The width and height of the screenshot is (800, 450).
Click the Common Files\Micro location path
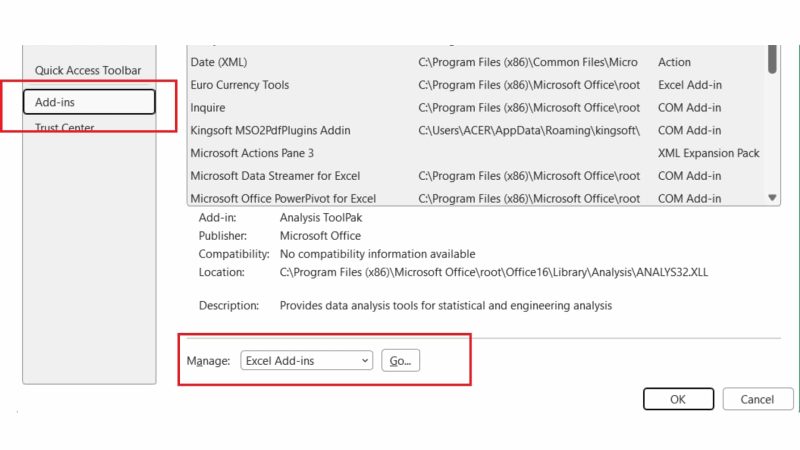528,62
